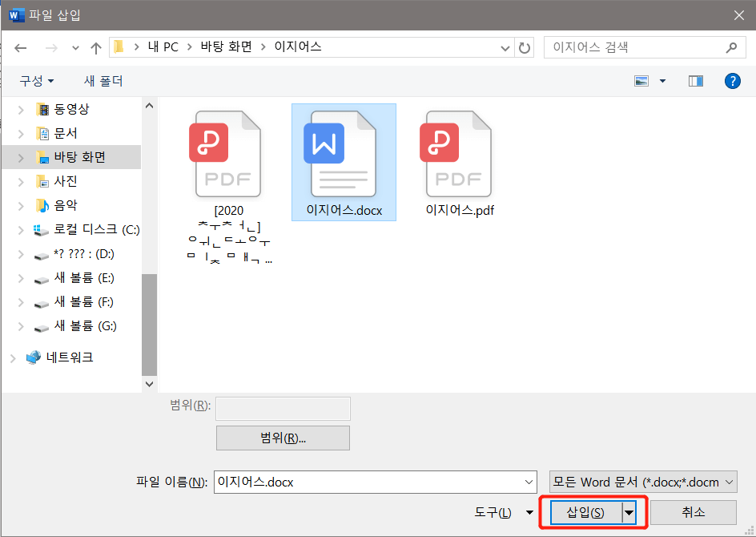
Task: Click 취소 to cancel the dialog
Action: point(694,512)
